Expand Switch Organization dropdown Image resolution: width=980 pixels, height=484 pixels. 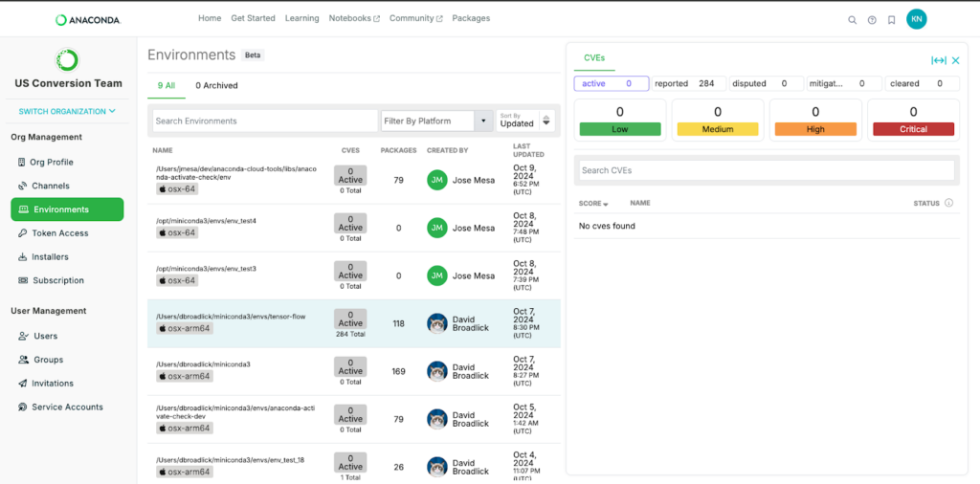click(x=67, y=111)
